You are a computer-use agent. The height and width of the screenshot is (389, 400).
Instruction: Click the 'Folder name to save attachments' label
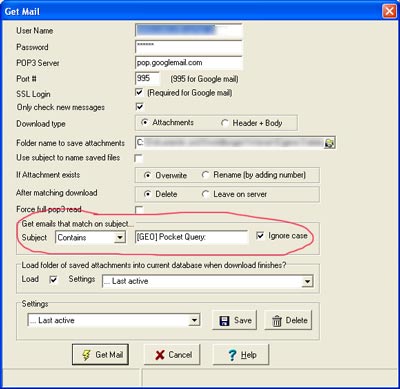coord(70,143)
